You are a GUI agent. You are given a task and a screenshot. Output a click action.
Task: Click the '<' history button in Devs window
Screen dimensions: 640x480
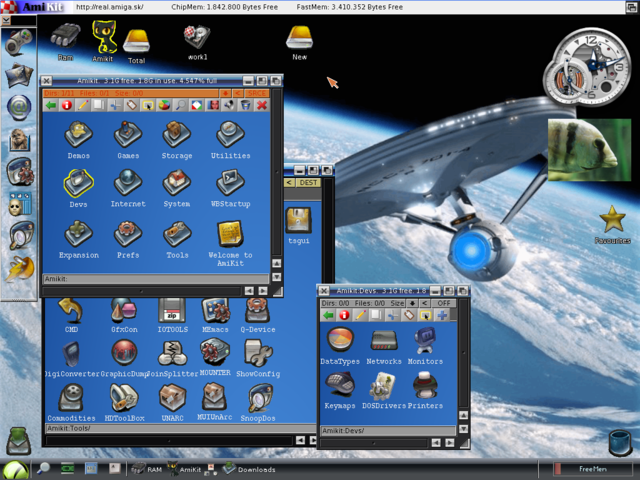click(424, 303)
